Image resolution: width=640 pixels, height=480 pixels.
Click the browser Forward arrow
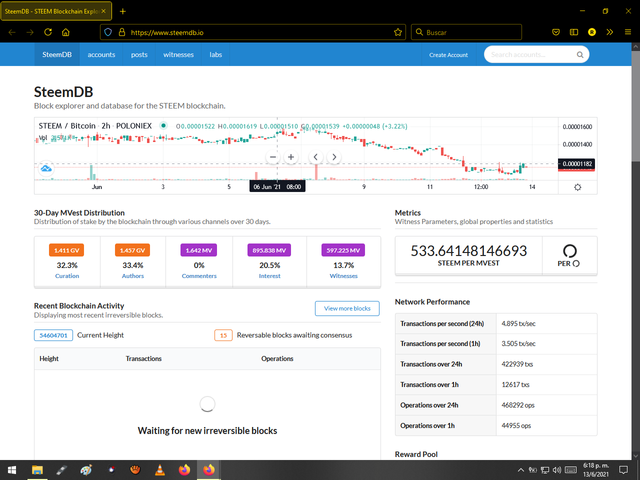30,32
